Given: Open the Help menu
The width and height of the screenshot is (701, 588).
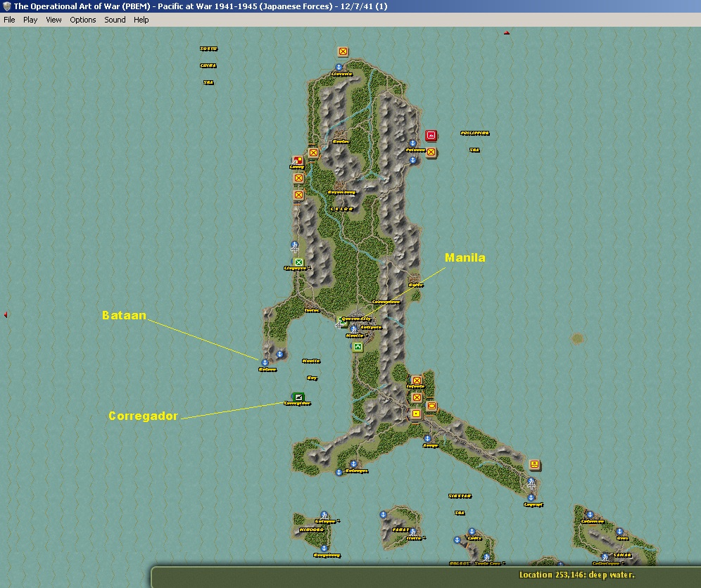Looking at the screenshot, I should click(x=141, y=20).
